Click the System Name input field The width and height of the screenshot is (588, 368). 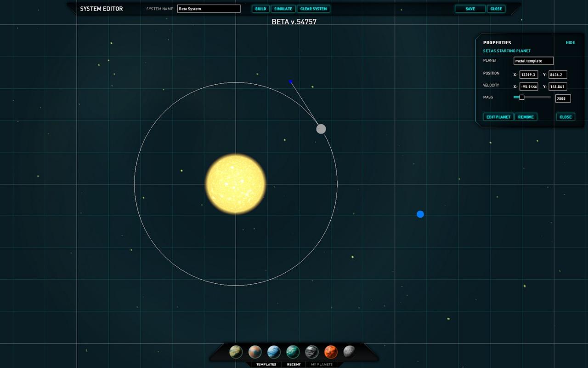click(209, 9)
